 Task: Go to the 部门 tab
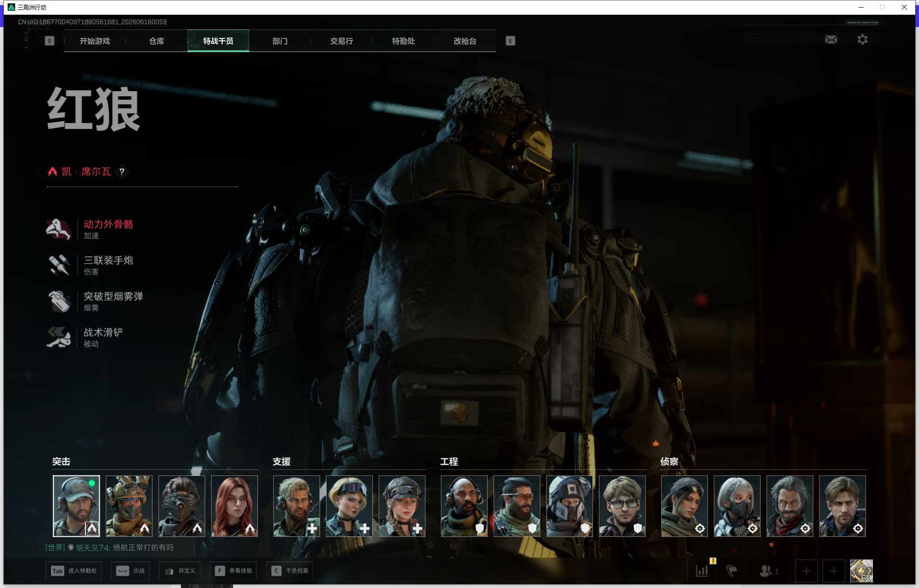tap(280, 41)
